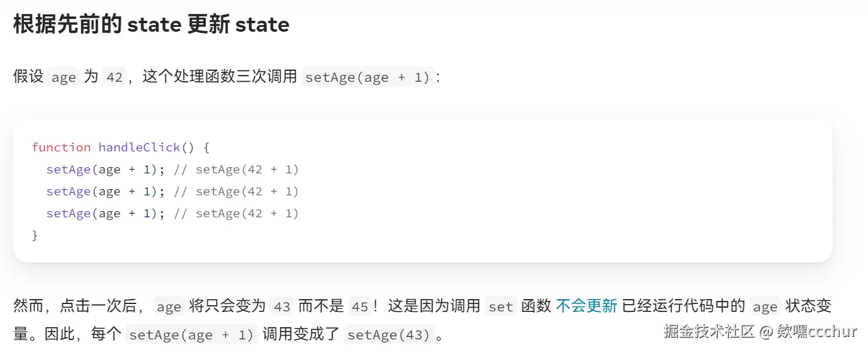Click first setAge call in code block
Screen dimensions: 868x351
tap(68, 169)
